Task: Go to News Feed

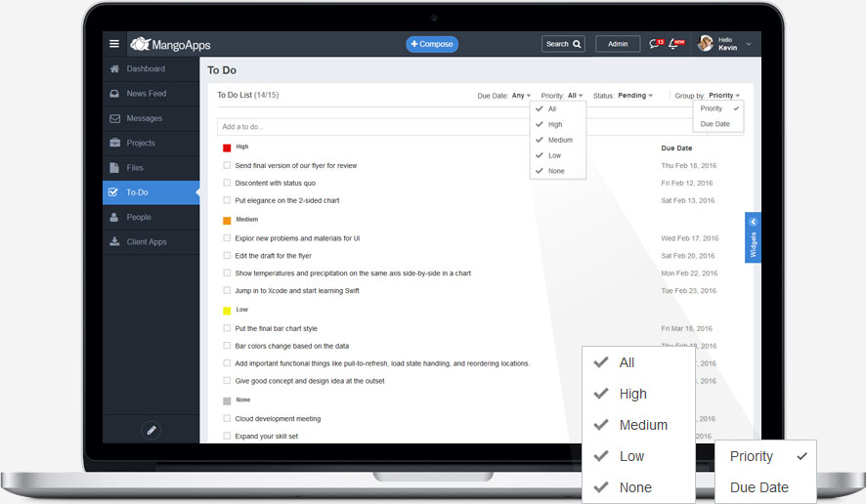Action: click(x=151, y=94)
